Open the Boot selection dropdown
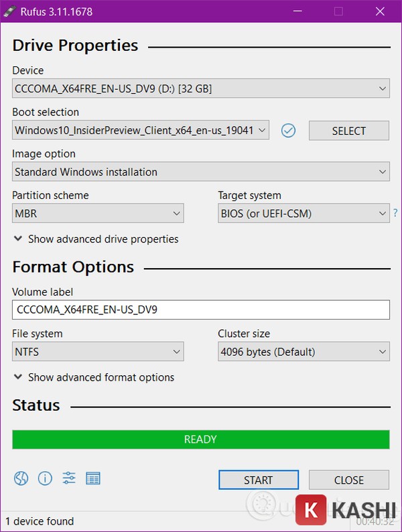This screenshot has height=532, width=402. 141,131
